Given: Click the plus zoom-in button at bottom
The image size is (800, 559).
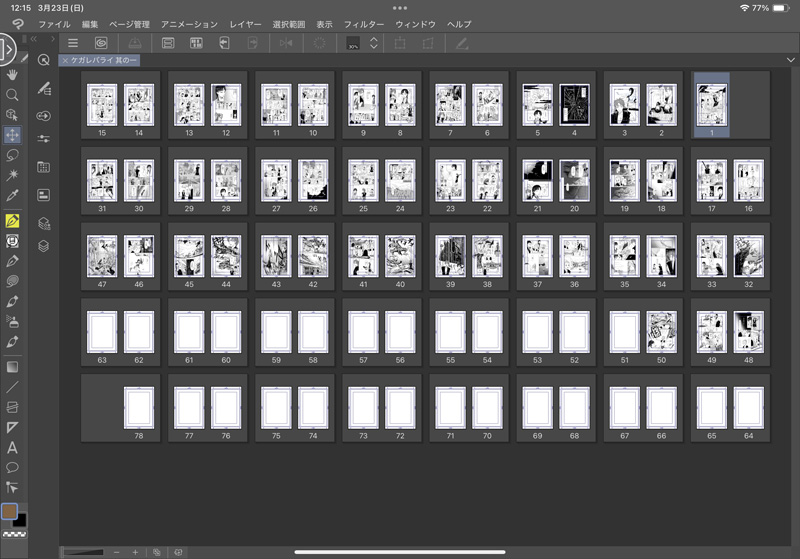Looking at the screenshot, I should tap(135, 552).
